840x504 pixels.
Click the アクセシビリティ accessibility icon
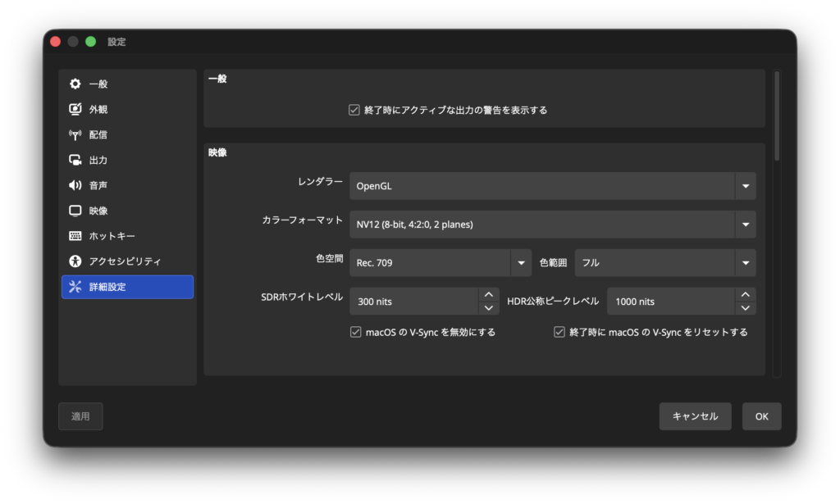pos(75,261)
